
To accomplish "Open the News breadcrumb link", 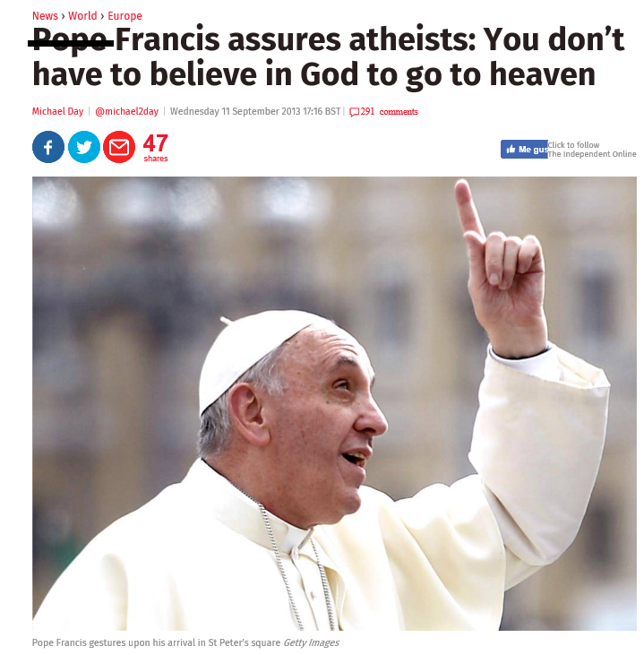I will click(45, 16).
